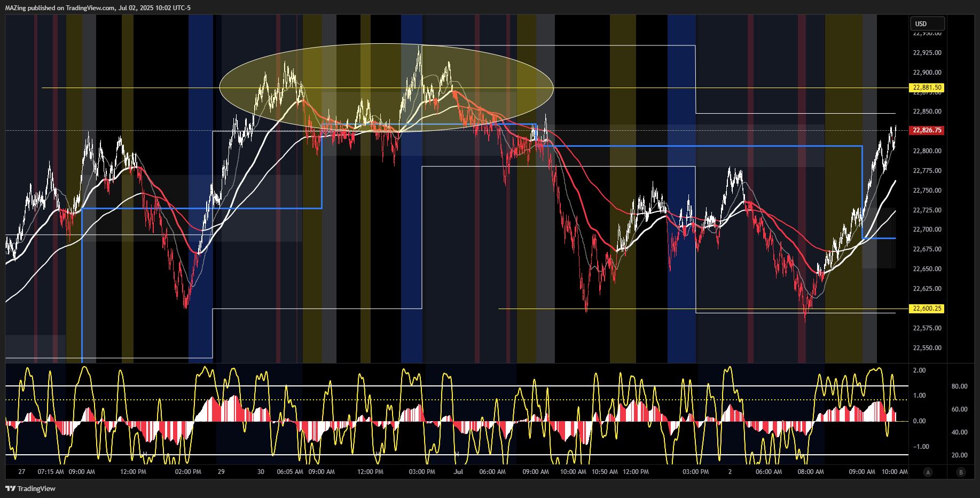Screen dimensions: 980x498
Task: Click the 22,725.00 price axis value
Action: click(927, 210)
